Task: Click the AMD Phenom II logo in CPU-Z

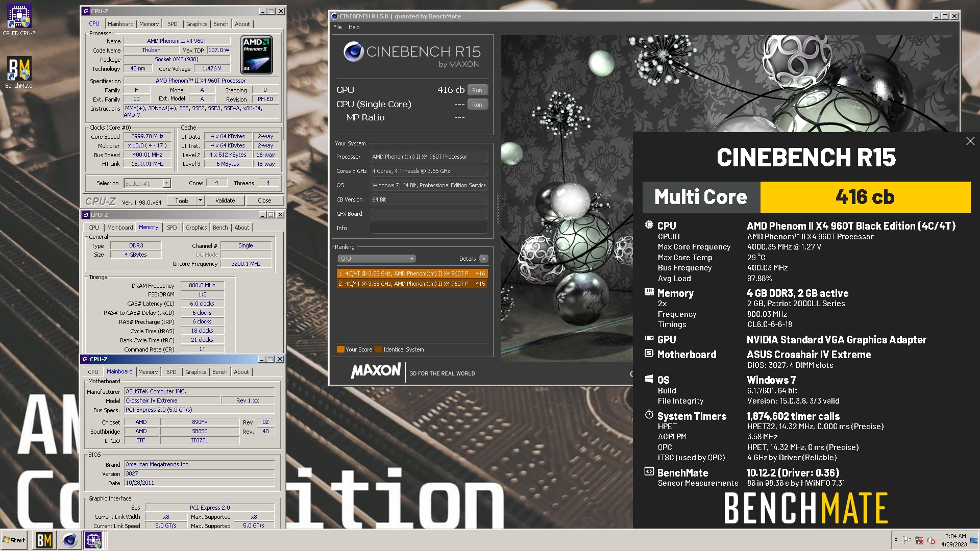Action: [x=256, y=55]
